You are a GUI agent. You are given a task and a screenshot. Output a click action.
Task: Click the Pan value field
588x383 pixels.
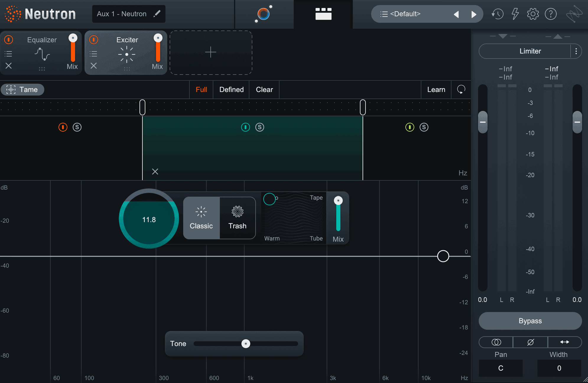point(501,368)
